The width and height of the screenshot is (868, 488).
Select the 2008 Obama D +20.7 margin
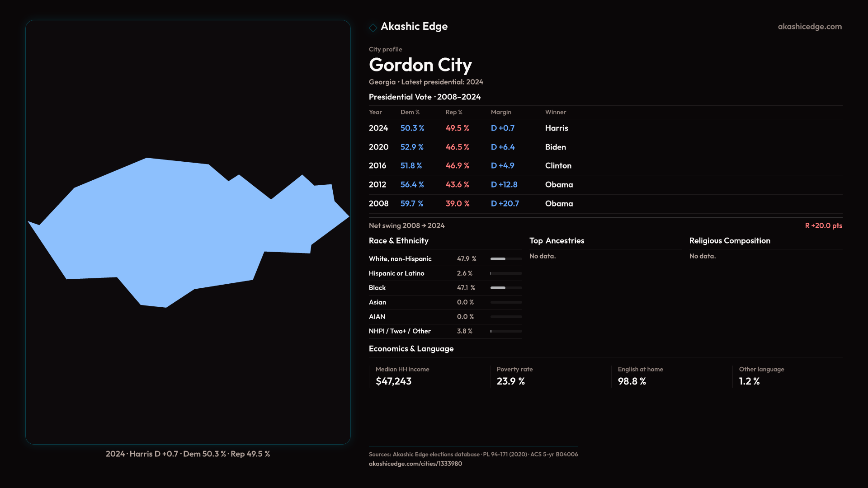(505, 204)
